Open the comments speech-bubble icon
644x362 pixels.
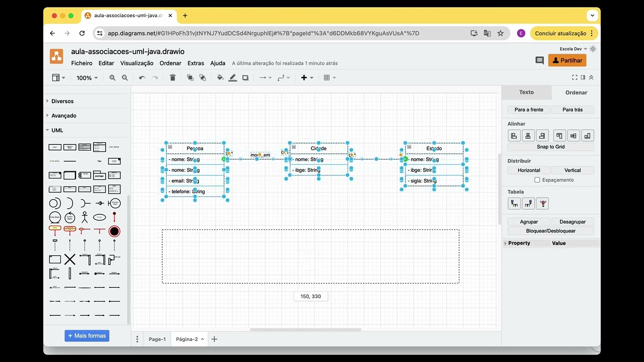[539, 60]
